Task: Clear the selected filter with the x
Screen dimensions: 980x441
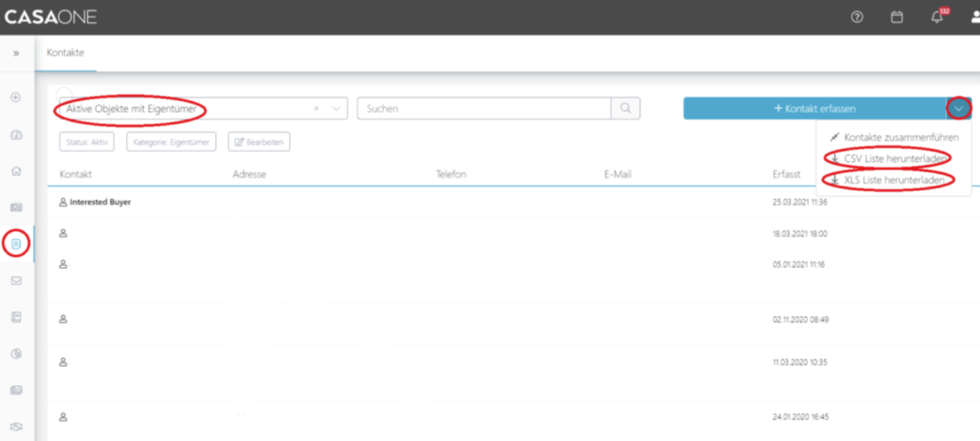Action: 317,109
